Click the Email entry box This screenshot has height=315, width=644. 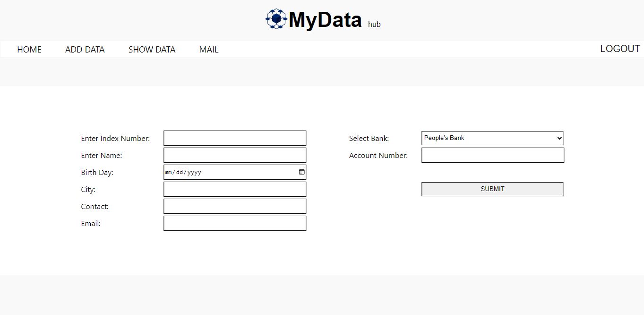235,223
